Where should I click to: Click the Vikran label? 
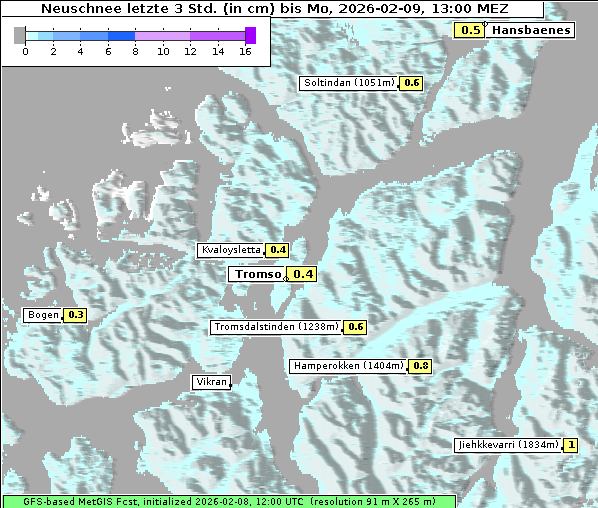click(x=211, y=382)
